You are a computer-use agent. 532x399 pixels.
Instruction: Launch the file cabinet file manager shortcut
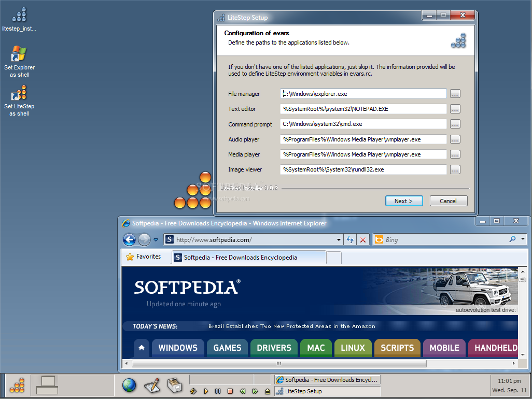pos(175,385)
